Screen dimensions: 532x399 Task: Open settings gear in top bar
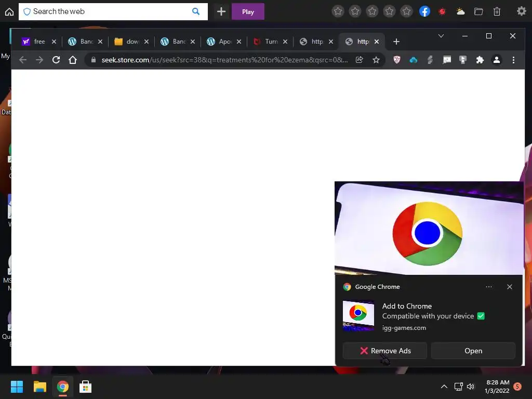point(522,11)
